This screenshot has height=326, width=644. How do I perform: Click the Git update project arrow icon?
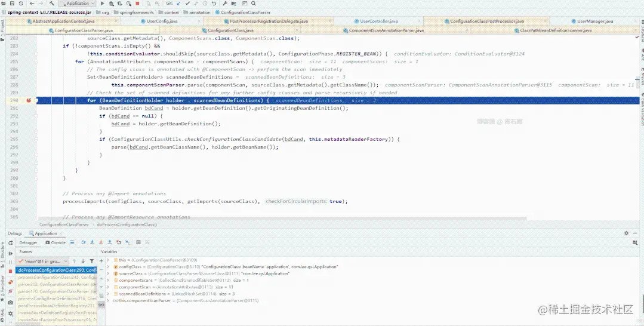[x=178, y=4]
